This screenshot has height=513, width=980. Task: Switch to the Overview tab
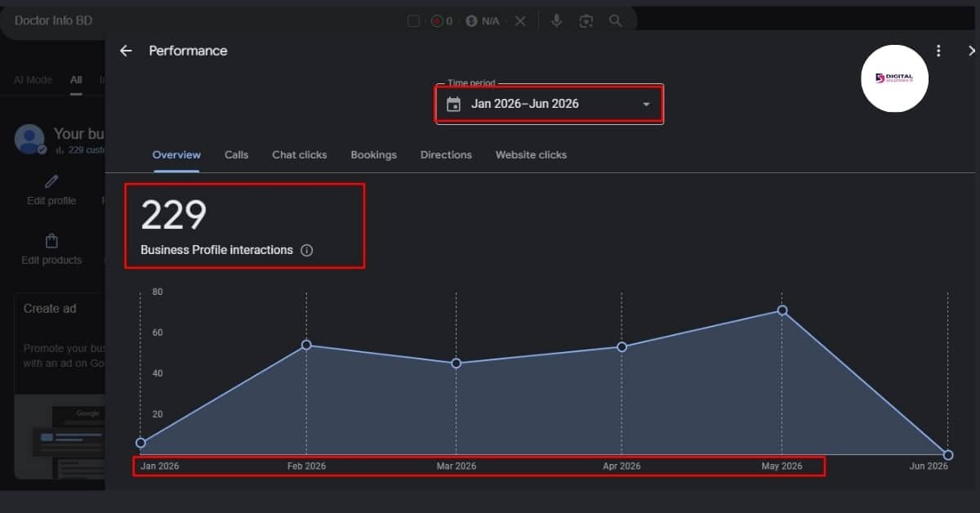pos(176,154)
